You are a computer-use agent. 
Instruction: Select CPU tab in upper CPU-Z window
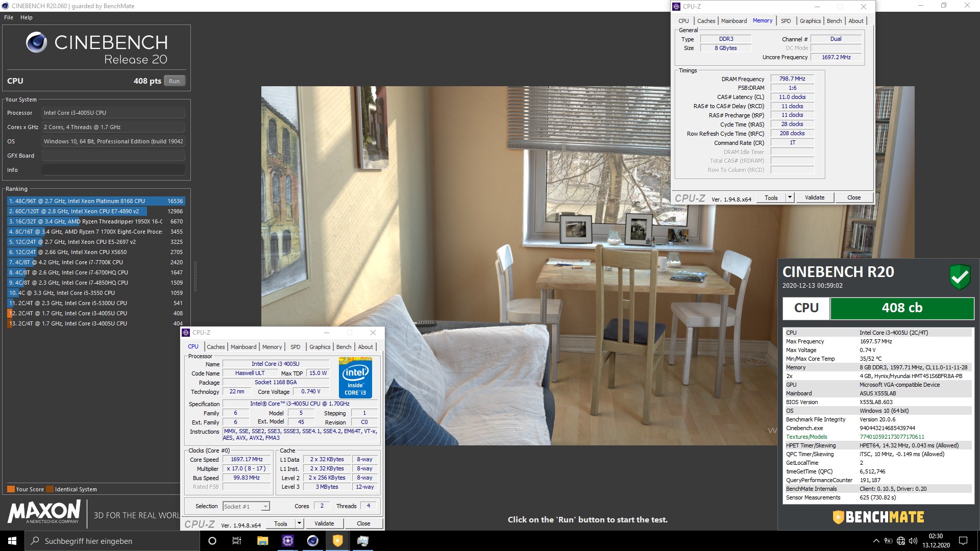(683, 21)
